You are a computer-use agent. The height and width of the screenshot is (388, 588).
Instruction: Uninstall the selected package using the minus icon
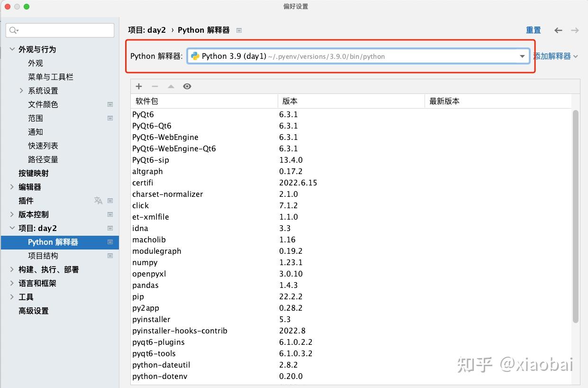point(154,86)
